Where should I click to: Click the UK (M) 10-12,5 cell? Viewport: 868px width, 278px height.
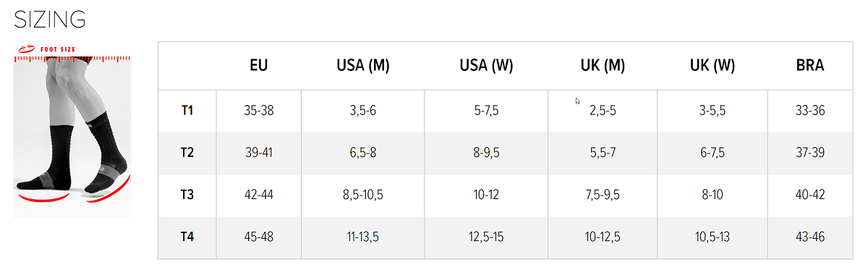tap(603, 237)
